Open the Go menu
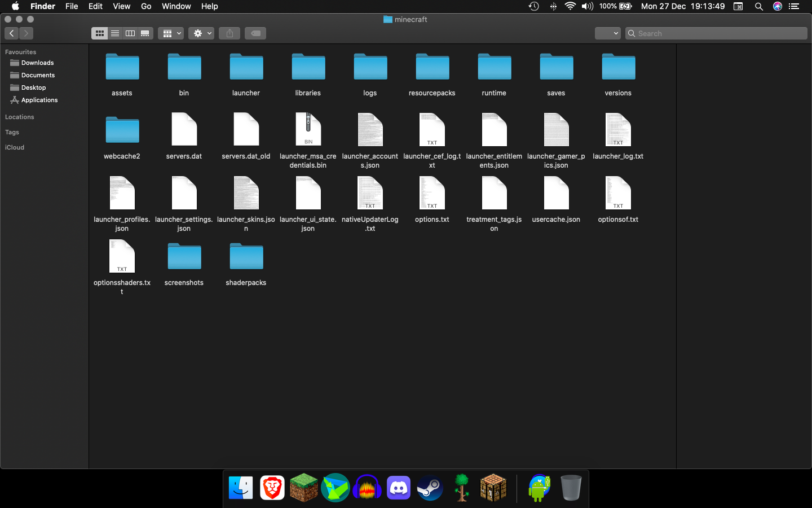Screen dimensions: 812x508 (146, 6)
